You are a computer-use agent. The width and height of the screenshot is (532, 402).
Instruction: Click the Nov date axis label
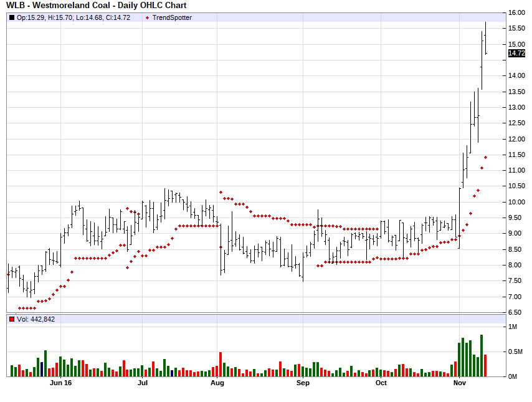pos(460,383)
